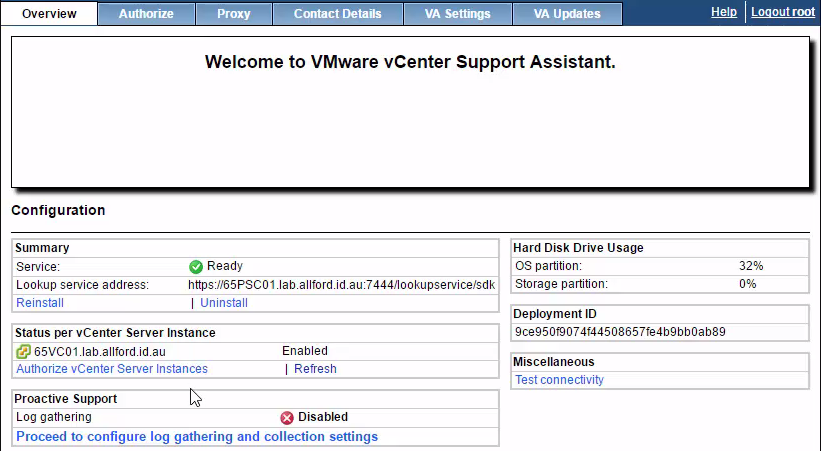The width and height of the screenshot is (821, 451).
Task: Open the Authorize tab
Action: [146, 14]
